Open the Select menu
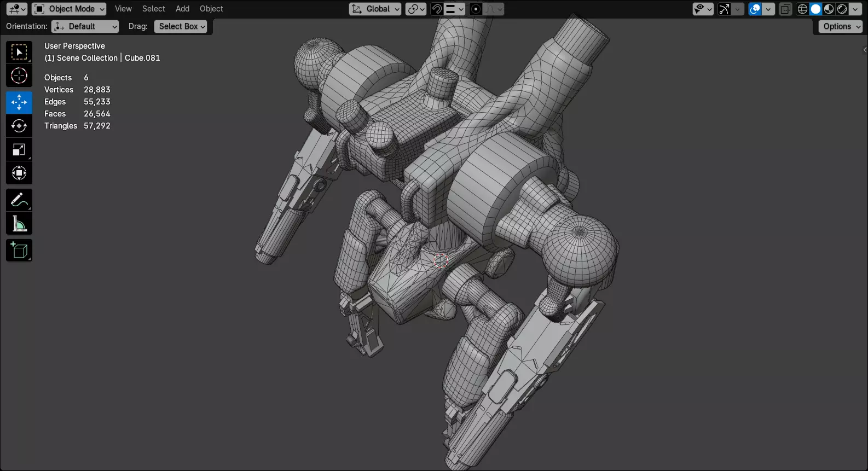The width and height of the screenshot is (868, 471). click(153, 9)
